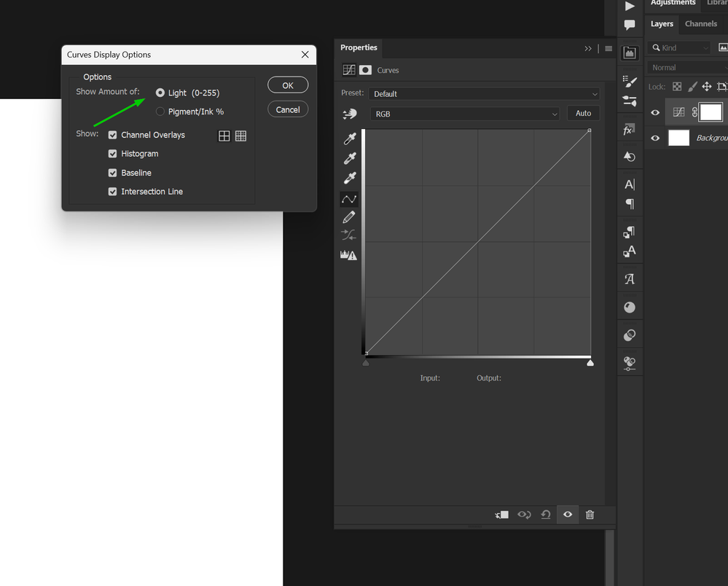Open the Character Styles panel icon
Viewport: 728px width, 586px height.
[630, 251]
